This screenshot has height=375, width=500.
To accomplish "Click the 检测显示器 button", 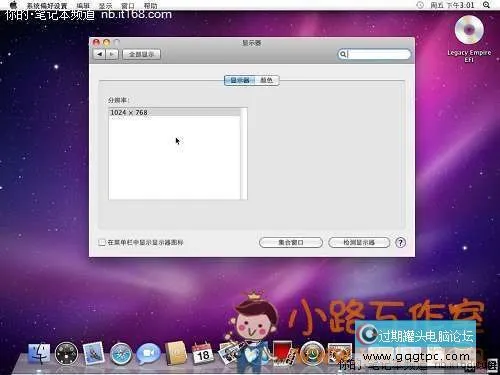I will [359, 243].
